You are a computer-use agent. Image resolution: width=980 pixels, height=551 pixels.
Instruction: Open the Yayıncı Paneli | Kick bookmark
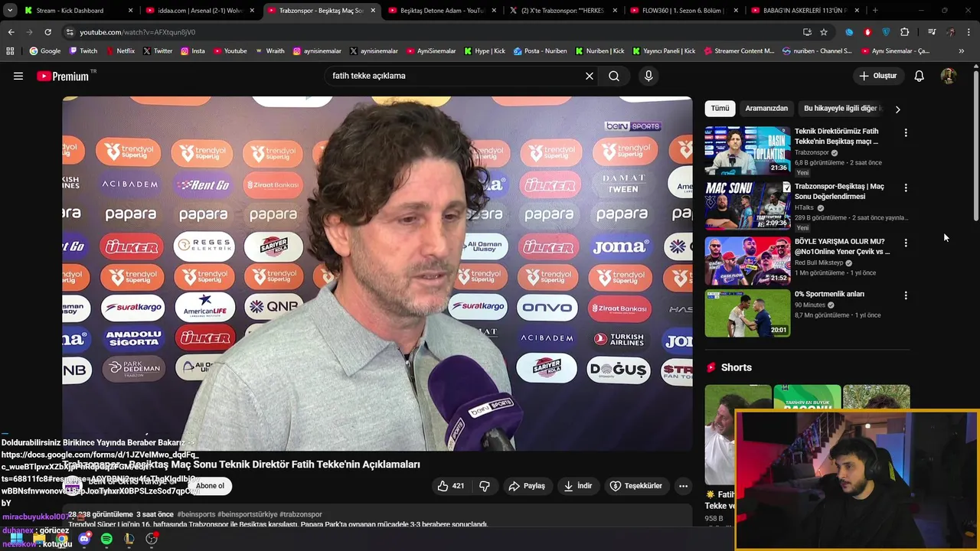664,51
